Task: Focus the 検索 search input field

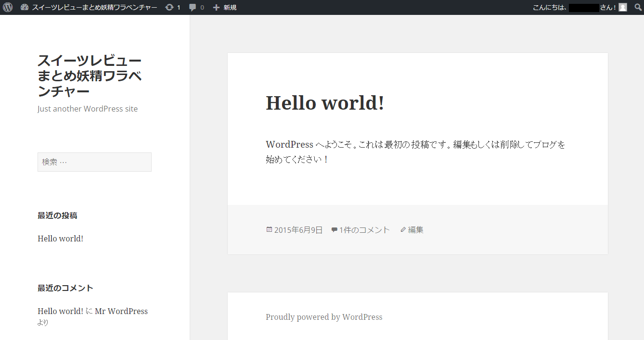Action: 94,162
